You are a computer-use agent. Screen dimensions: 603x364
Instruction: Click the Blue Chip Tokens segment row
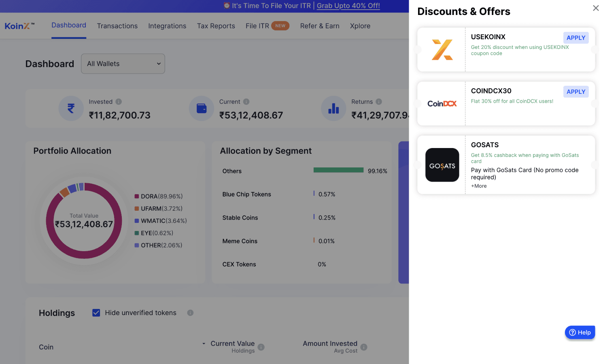click(x=302, y=195)
